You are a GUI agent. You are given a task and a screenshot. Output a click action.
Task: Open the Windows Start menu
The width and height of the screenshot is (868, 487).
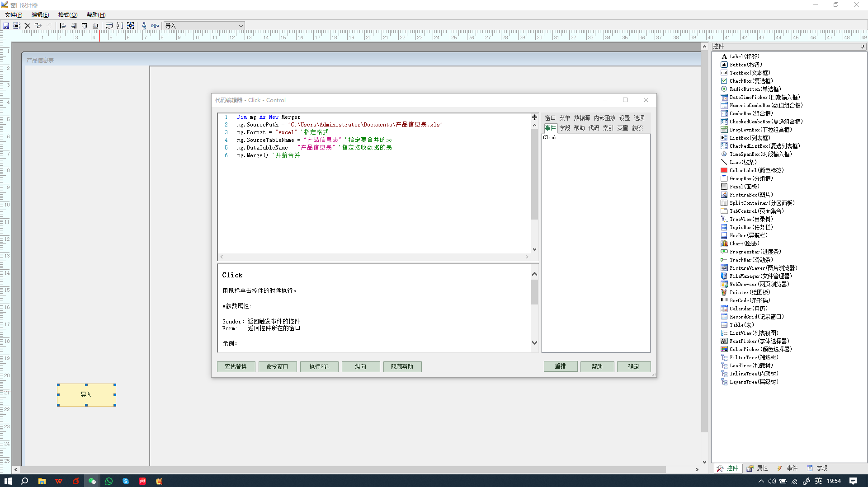tap(8, 481)
